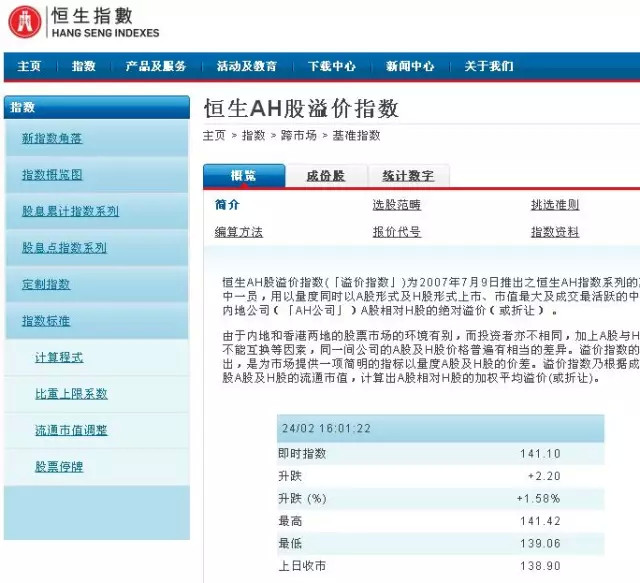Open 定制指数 sidebar link
This screenshot has width=640, height=583.
coord(46,284)
